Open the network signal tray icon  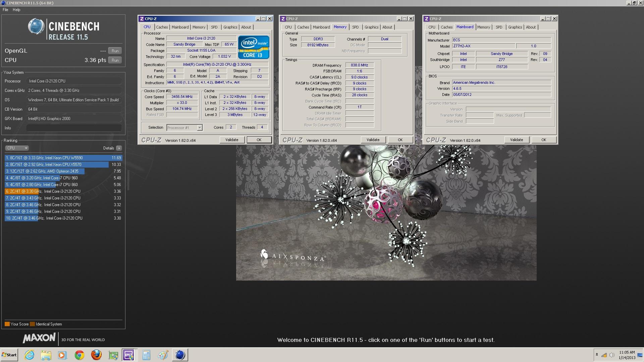coord(604,355)
